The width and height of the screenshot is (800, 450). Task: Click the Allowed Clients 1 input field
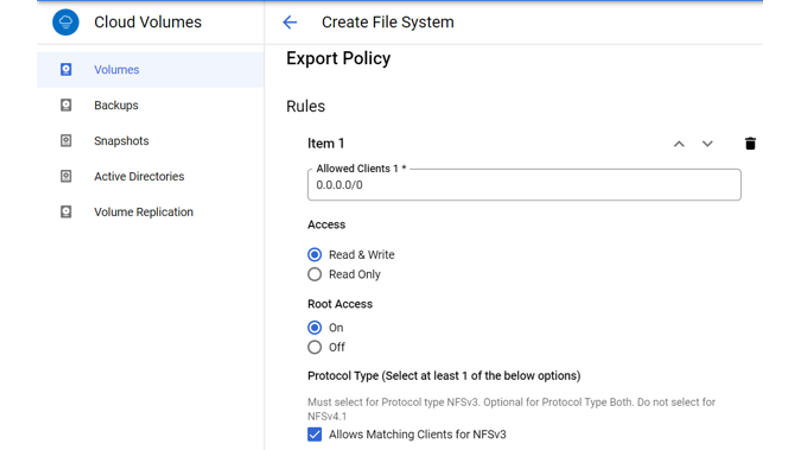524,185
